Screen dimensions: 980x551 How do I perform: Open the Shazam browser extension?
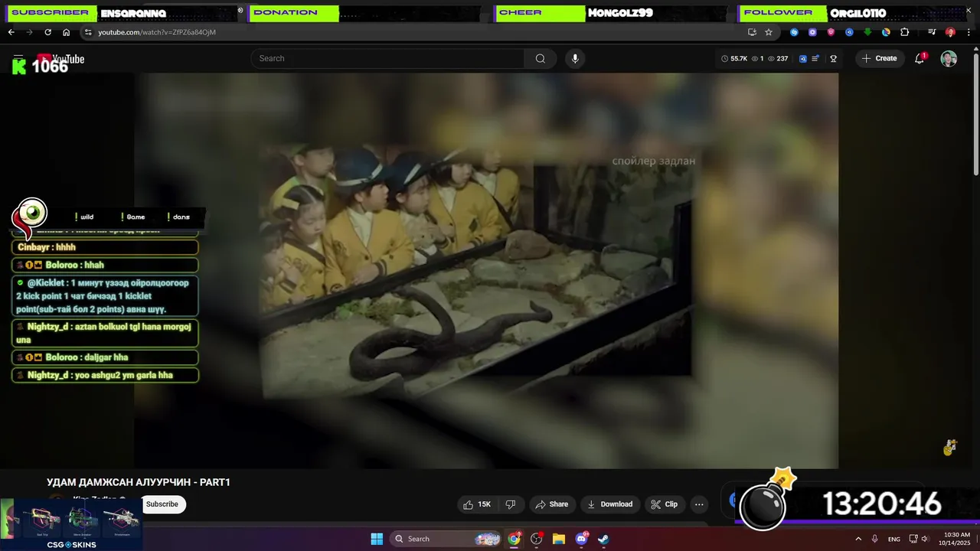pos(794,32)
